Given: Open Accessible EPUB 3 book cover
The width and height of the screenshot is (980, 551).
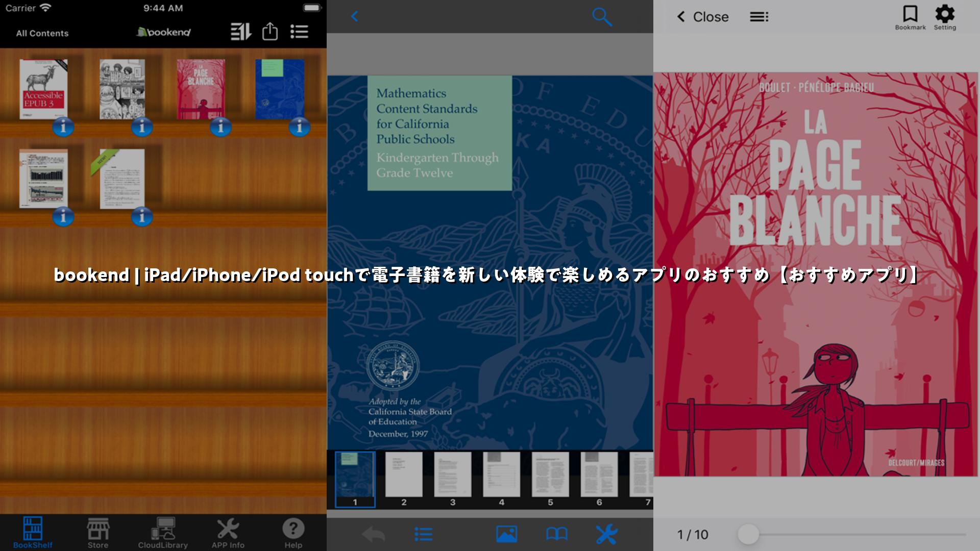Looking at the screenshot, I should point(44,89).
